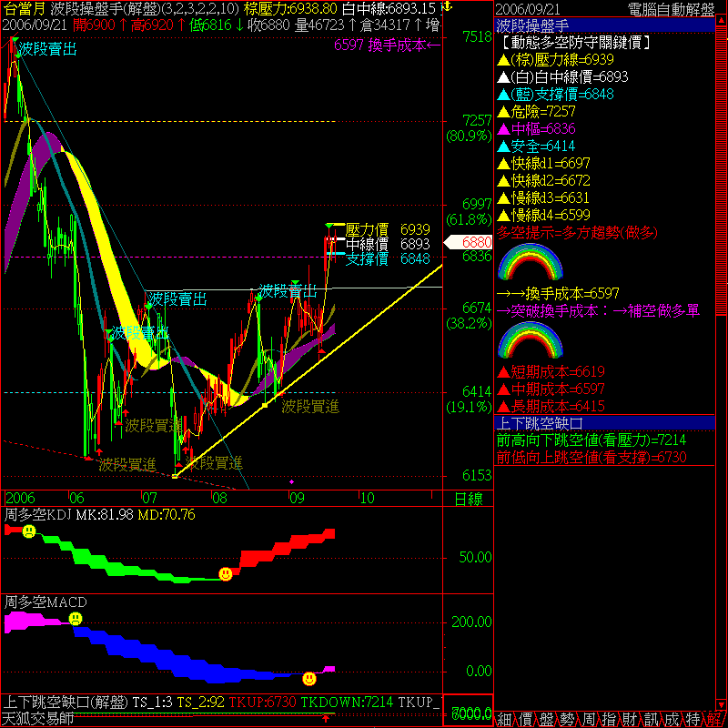Click the yellow triangle beside 慢線d4=6599

[503, 216]
